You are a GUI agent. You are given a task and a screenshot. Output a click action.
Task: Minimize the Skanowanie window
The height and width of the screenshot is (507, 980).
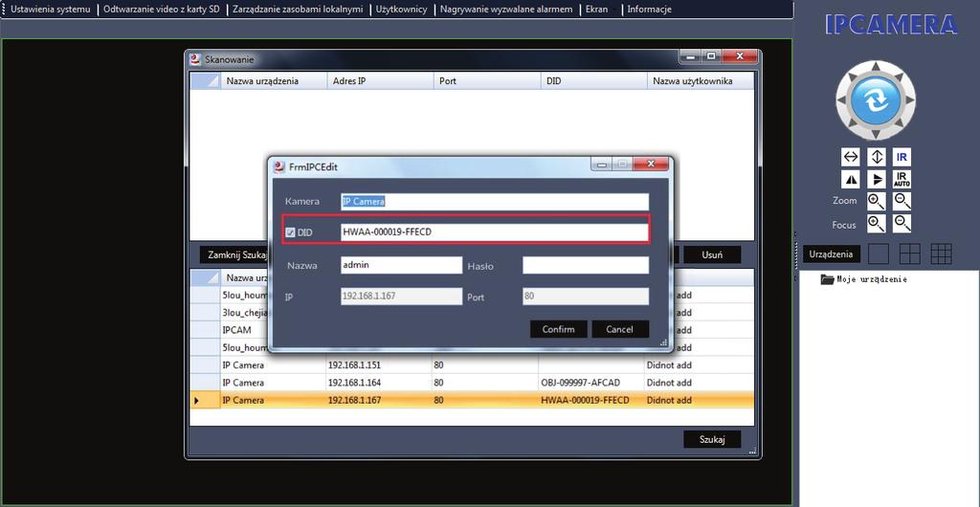point(690,56)
